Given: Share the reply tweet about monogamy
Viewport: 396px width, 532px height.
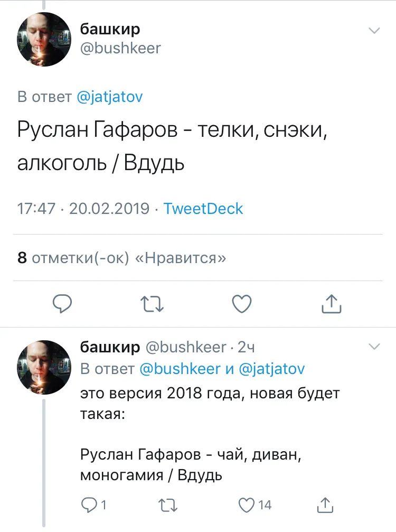Looking at the screenshot, I should [326, 505].
